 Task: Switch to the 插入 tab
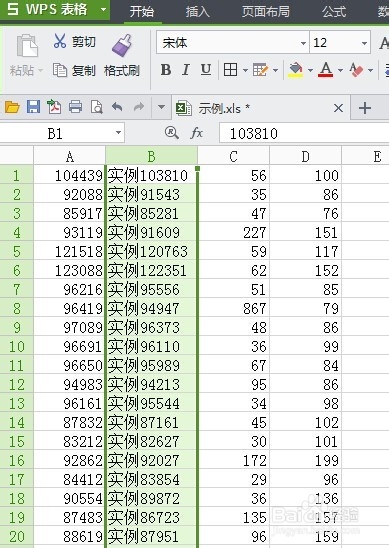click(x=198, y=12)
